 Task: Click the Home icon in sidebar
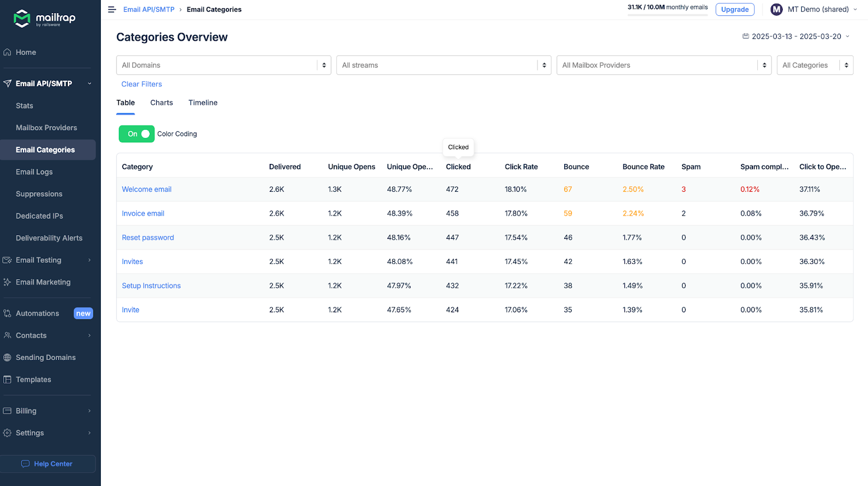8,53
